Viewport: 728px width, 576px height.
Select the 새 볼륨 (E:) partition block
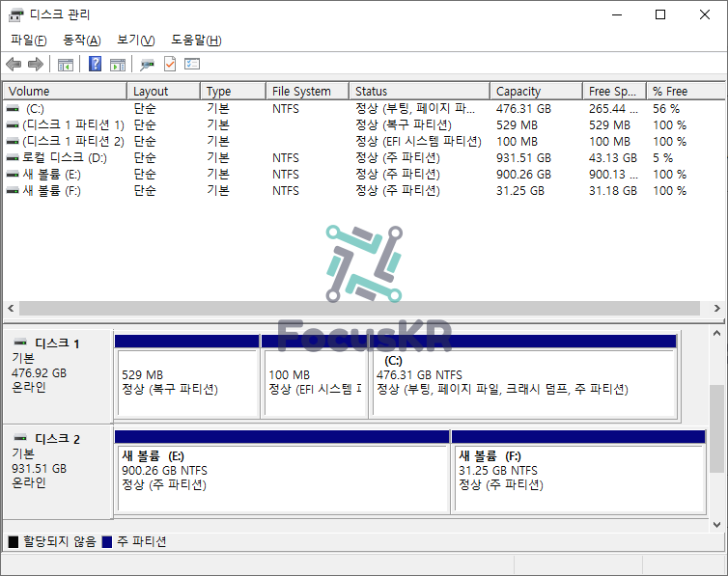282,472
